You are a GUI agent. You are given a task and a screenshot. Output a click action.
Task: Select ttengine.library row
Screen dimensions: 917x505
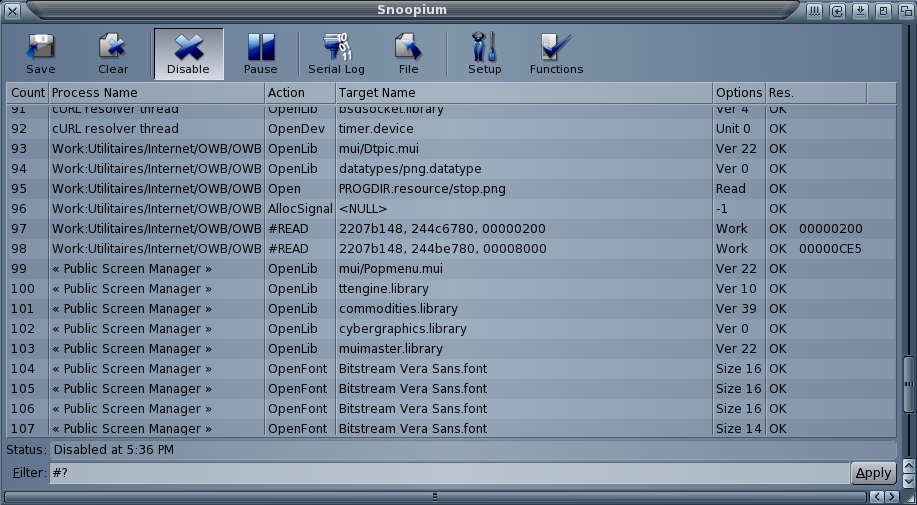pos(451,289)
